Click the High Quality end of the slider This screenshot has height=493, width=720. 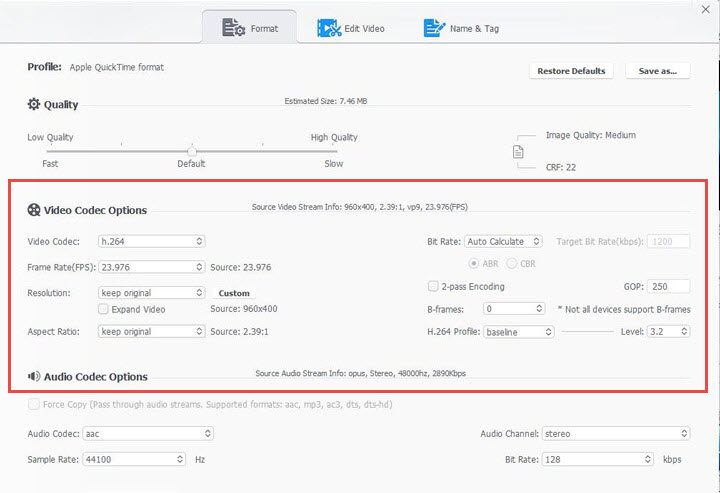[334, 137]
